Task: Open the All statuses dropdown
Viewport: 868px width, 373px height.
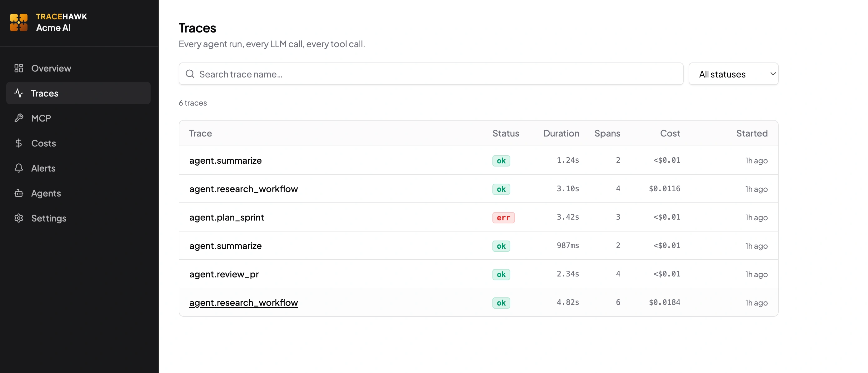Action: 734,74
